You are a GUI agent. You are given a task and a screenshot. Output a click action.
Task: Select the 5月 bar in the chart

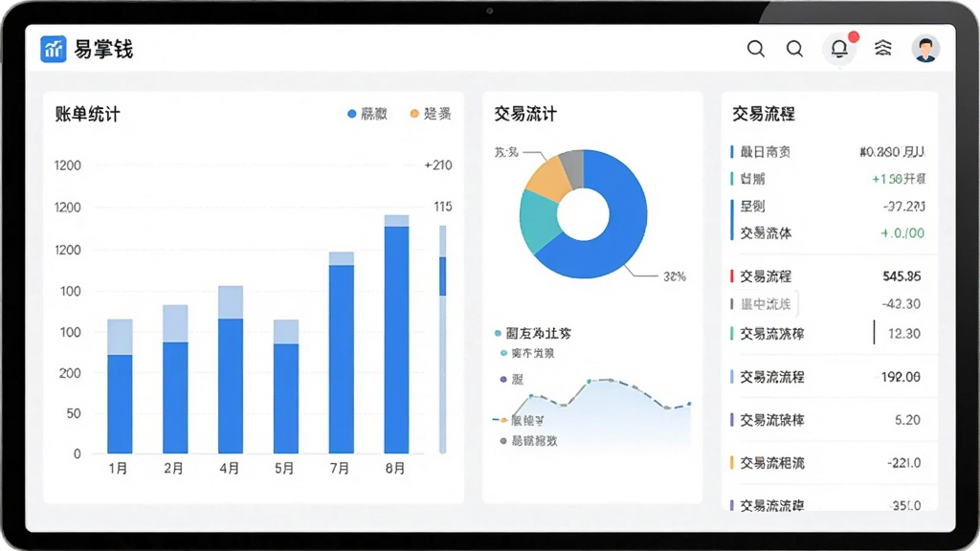click(x=285, y=386)
